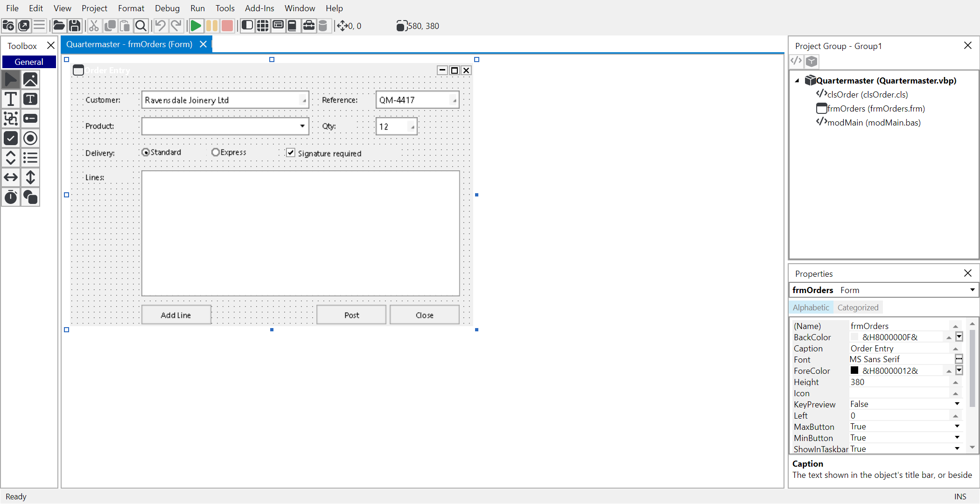Open Project Explorer from the toolbar
The height and width of the screenshot is (504, 980).
247,26
